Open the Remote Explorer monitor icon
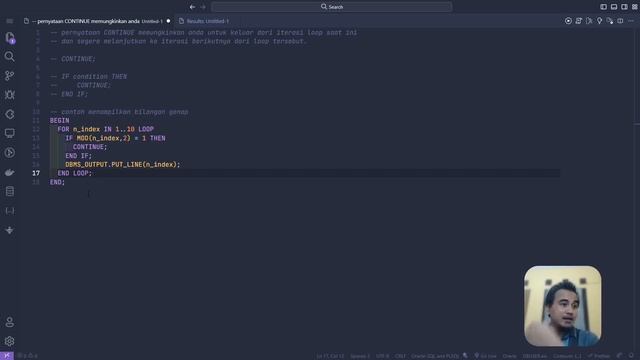This screenshot has width=640, height=360. coord(10,133)
